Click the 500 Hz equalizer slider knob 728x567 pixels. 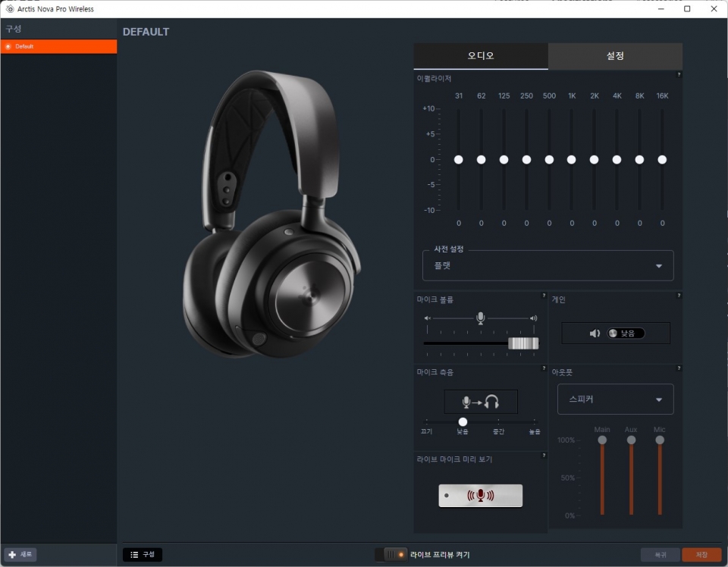(549, 160)
